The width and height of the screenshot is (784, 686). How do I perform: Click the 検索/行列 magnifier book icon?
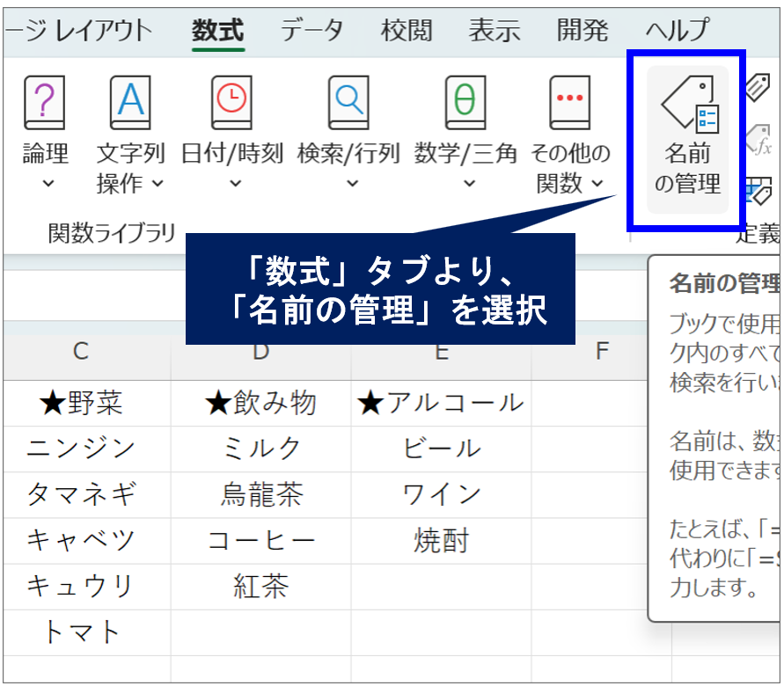point(348,103)
